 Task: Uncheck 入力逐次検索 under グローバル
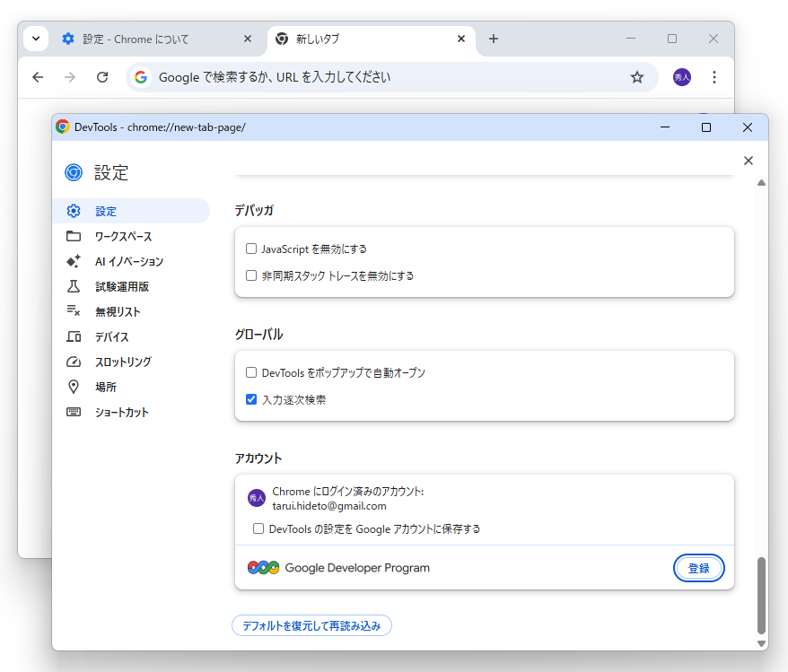251,400
